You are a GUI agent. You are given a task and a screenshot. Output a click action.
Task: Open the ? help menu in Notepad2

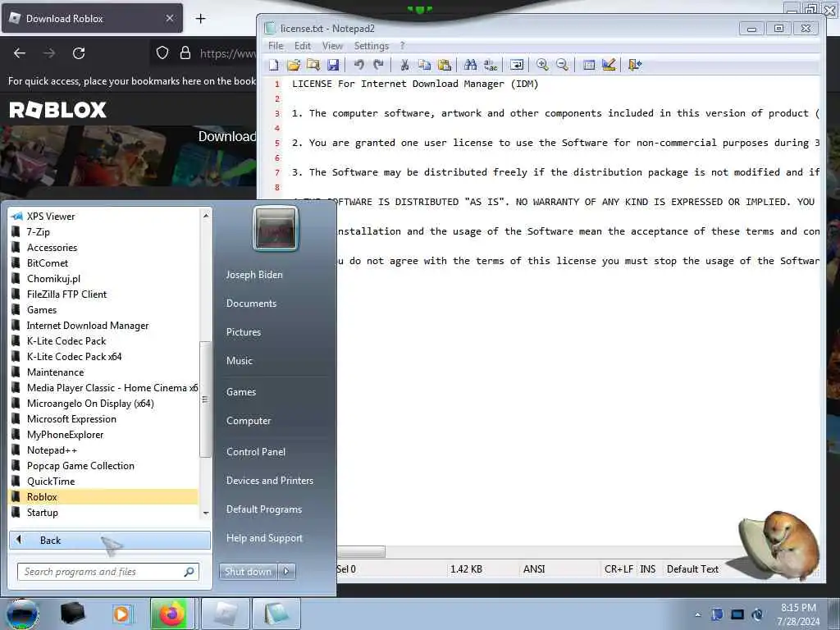[x=402, y=46]
